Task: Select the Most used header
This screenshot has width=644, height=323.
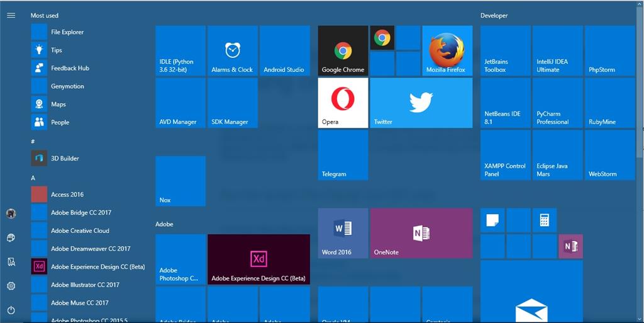Action: pyautogui.click(x=45, y=16)
